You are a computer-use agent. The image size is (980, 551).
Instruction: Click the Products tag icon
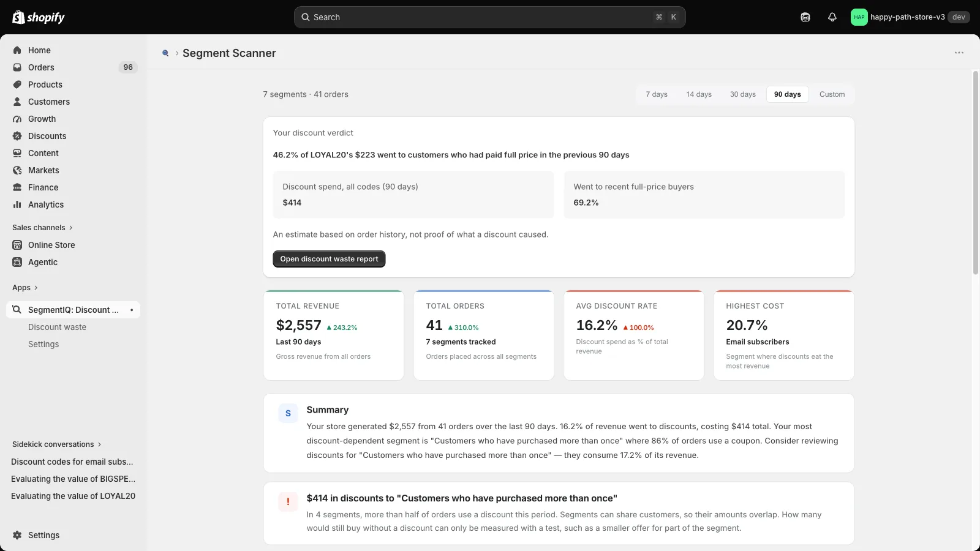[x=17, y=84]
